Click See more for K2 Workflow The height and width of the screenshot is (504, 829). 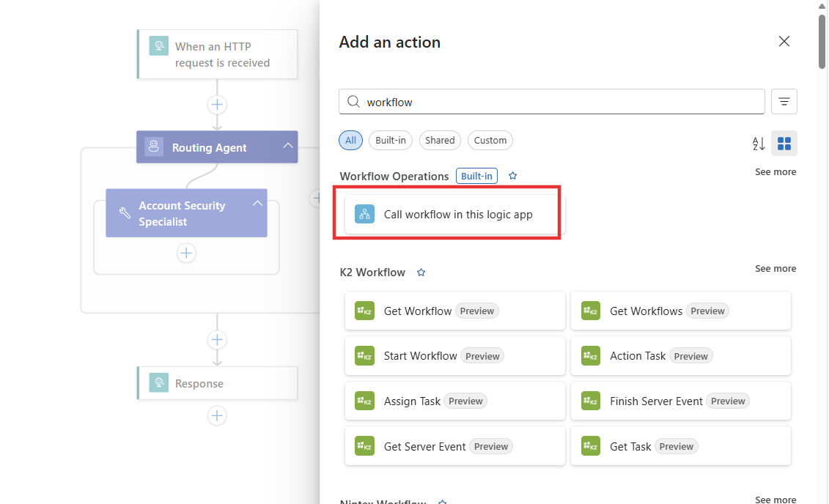pos(775,268)
